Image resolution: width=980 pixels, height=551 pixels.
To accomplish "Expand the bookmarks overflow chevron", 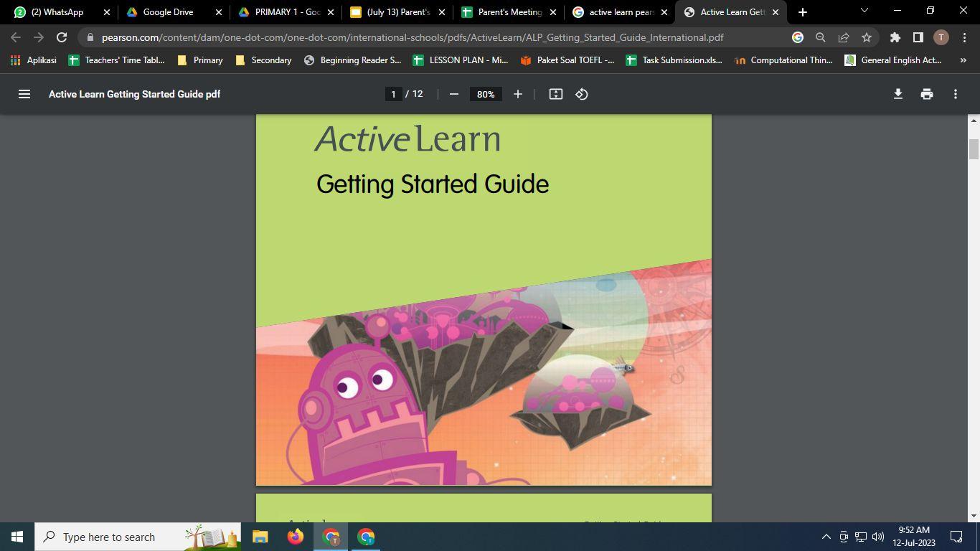I will [963, 60].
